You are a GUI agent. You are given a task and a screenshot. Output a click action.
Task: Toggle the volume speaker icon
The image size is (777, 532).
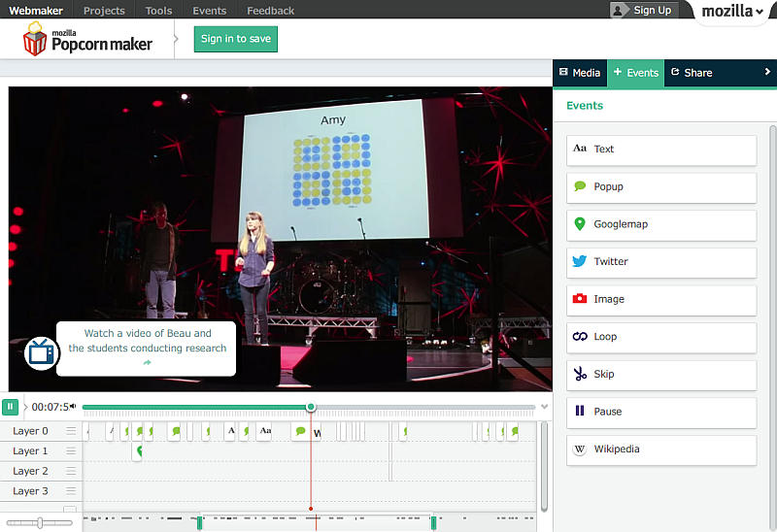(73, 407)
